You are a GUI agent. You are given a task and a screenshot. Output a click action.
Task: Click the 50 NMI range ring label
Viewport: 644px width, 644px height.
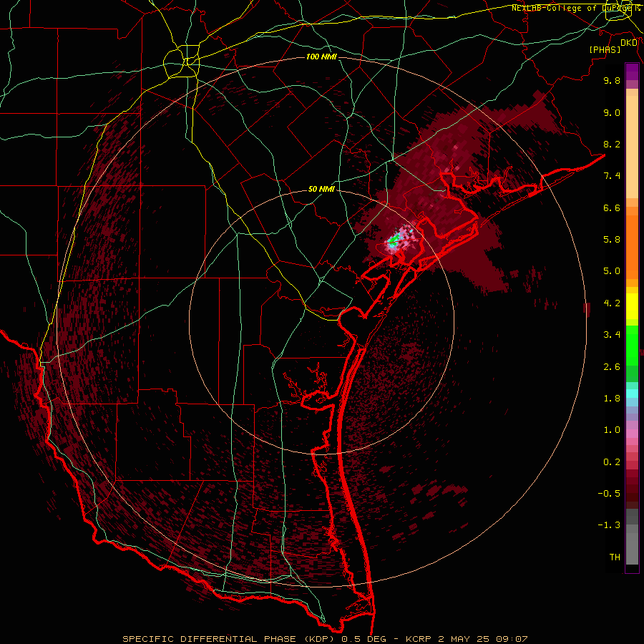pyautogui.click(x=321, y=190)
